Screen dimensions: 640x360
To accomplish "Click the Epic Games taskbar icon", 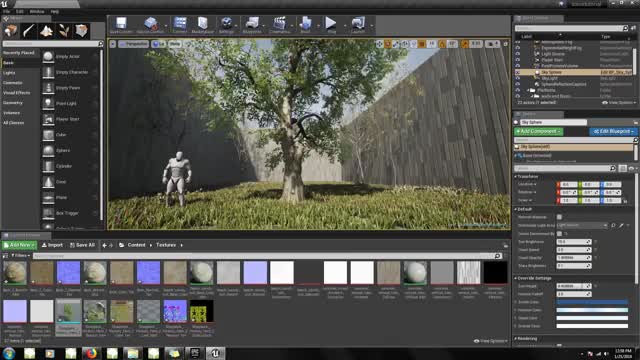I will (x=195, y=353).
